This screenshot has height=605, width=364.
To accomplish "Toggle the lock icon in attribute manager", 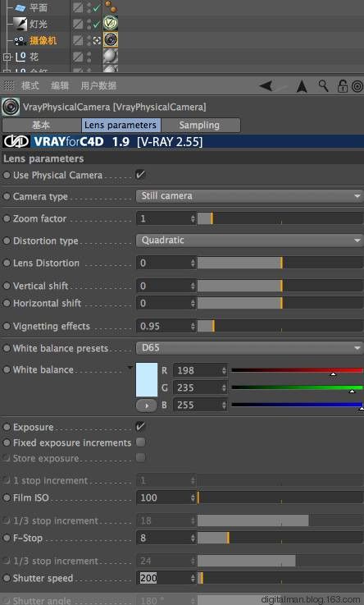I will (342, 85).
